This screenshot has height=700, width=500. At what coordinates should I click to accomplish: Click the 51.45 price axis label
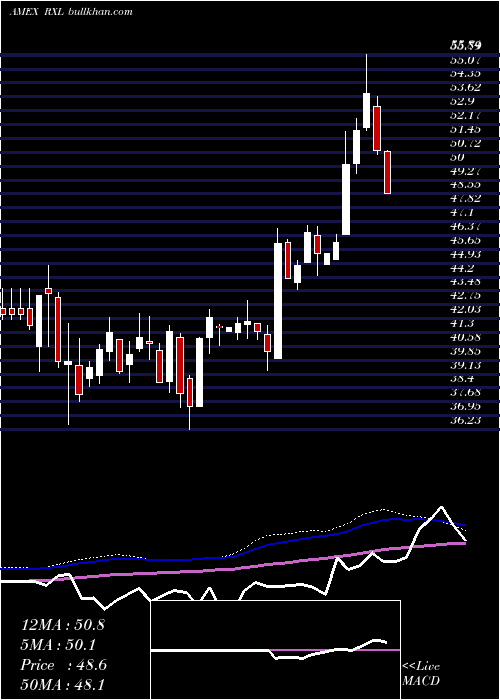pos(464,129)
